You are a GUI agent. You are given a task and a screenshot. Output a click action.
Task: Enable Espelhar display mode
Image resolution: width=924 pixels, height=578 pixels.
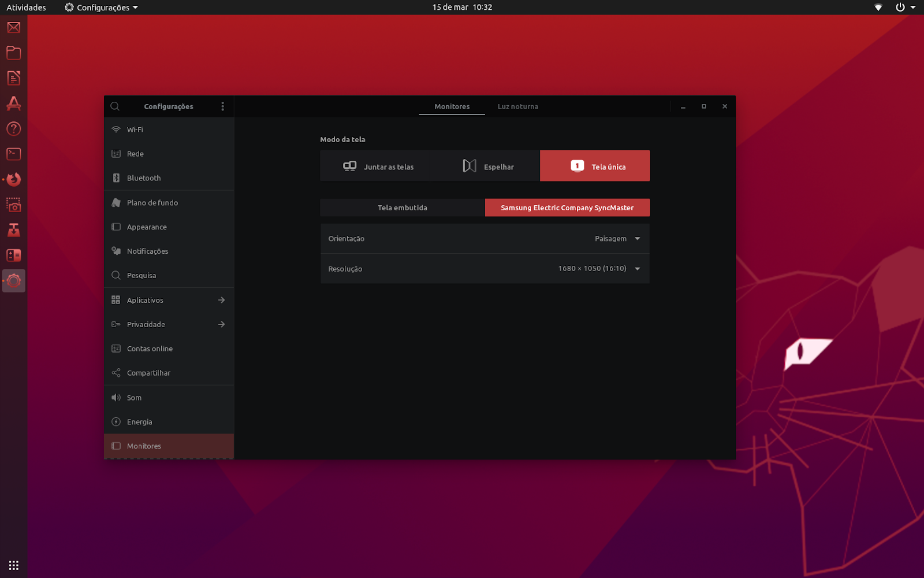[487, 166]
